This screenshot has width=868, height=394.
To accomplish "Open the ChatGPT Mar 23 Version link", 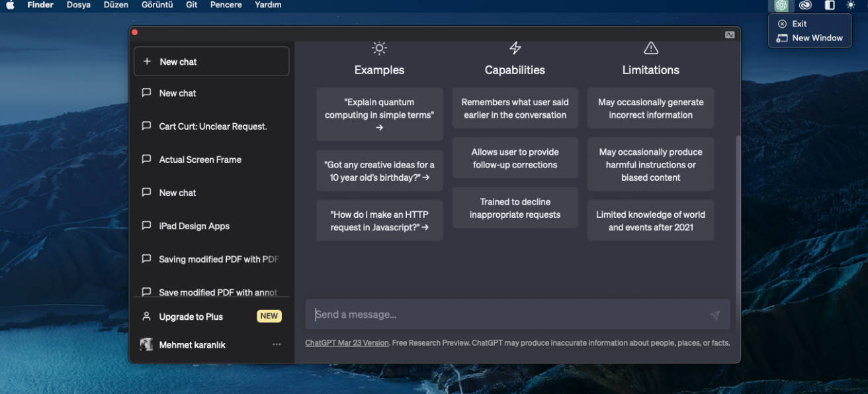I will click(347, 343).
